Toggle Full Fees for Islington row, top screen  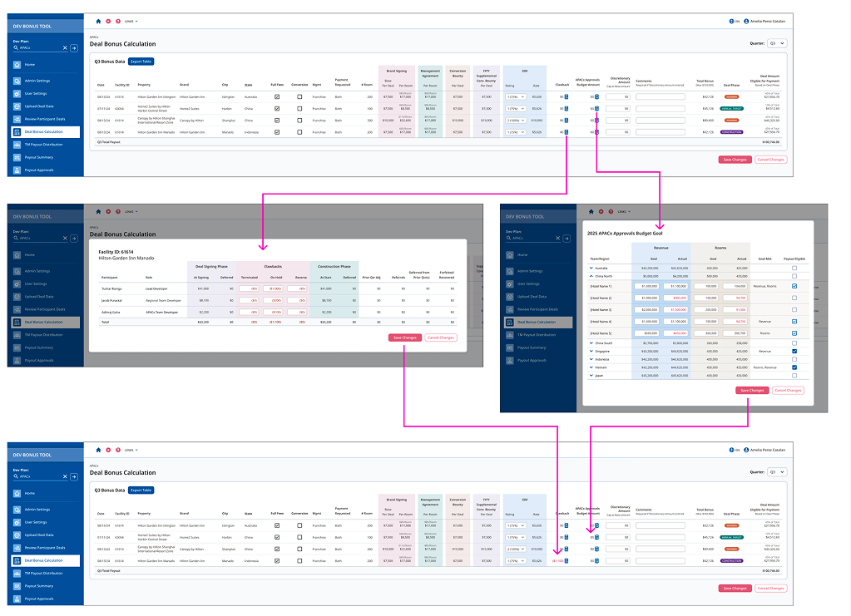(277, 97)
